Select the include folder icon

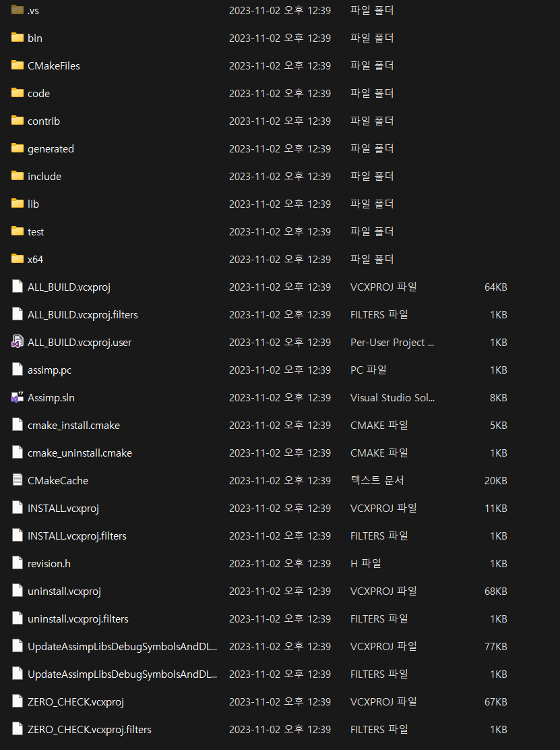(x=18, y=176)
